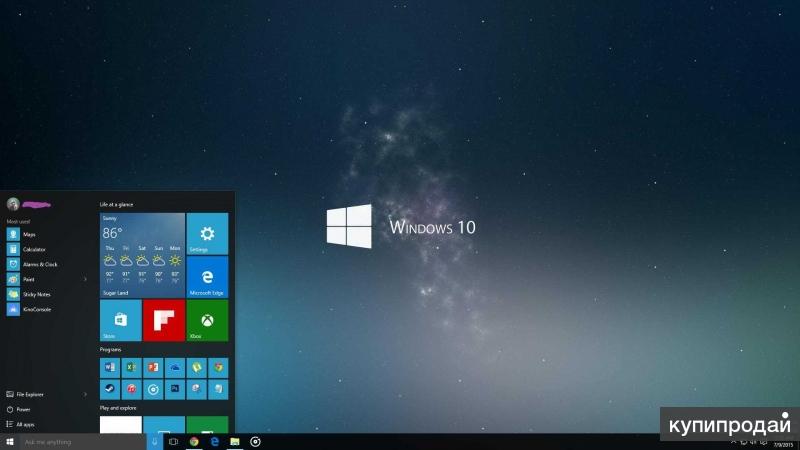The image size is (800, 450).
Task: Click the taskbar date 7/9/2015
Action: pyautogui.click(x=783, y=445)
